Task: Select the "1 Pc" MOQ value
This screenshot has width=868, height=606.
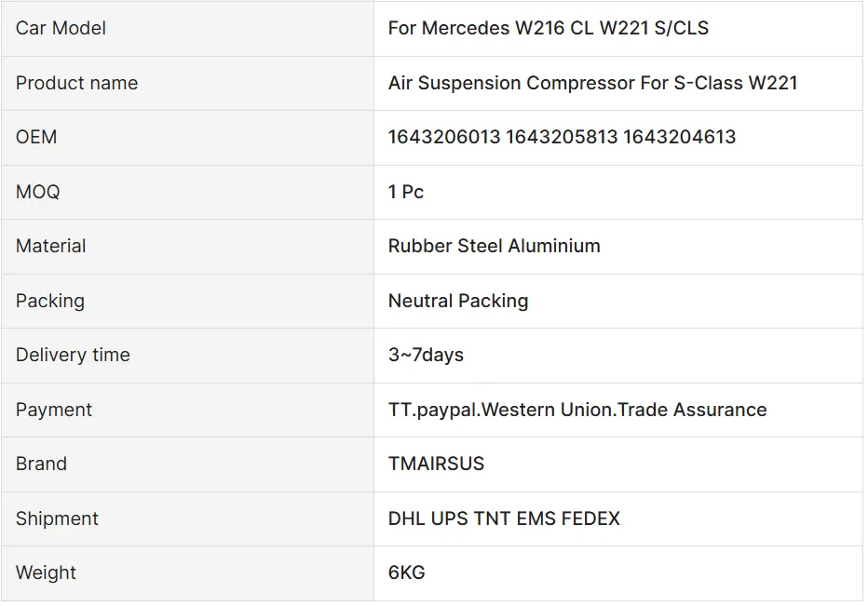Action: (x=406, y=192)
